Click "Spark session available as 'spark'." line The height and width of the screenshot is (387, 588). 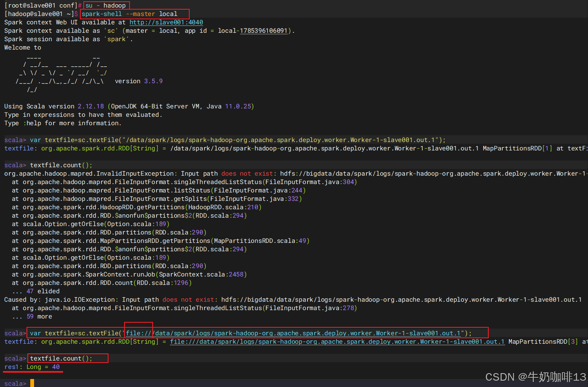(x=69, y=39)
